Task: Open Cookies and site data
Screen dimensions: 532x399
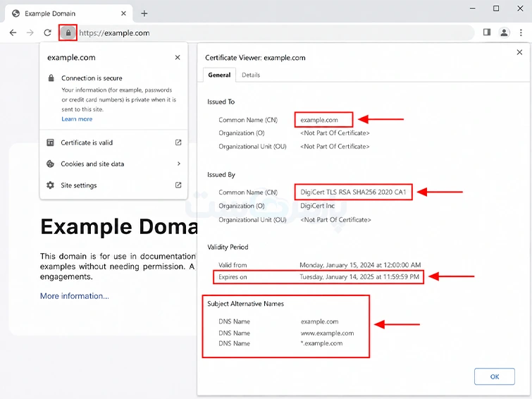Action: pyautogui.click(x=113, y=164)
